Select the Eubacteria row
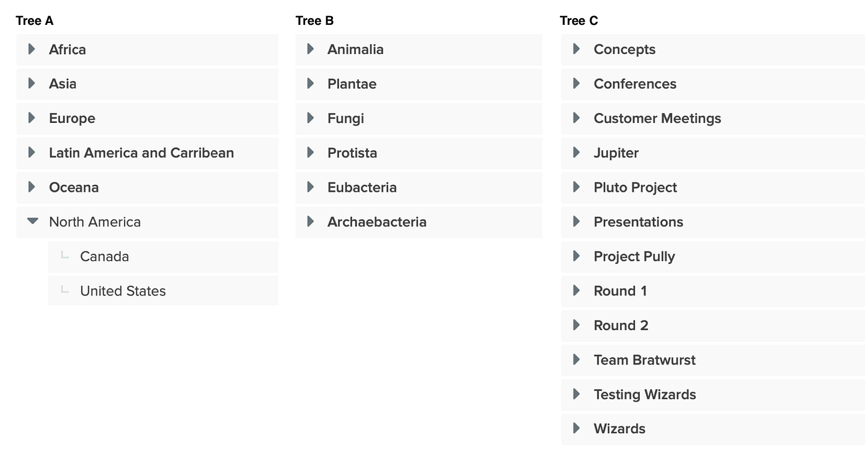This screenshot has height=450, width=868. coord(361,187)
